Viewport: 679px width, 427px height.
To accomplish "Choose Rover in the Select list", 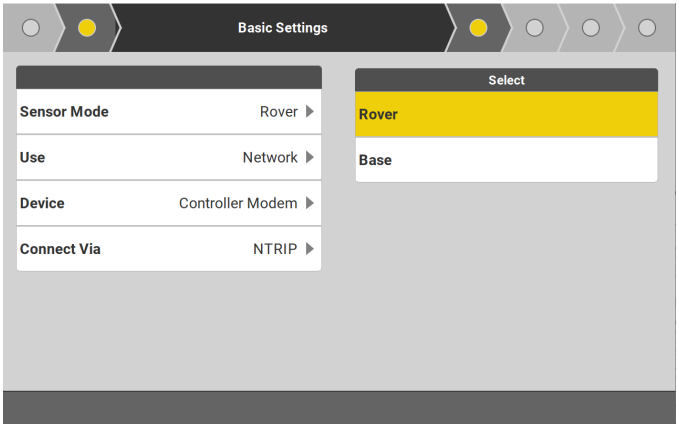I will click(x=506, y=115).
